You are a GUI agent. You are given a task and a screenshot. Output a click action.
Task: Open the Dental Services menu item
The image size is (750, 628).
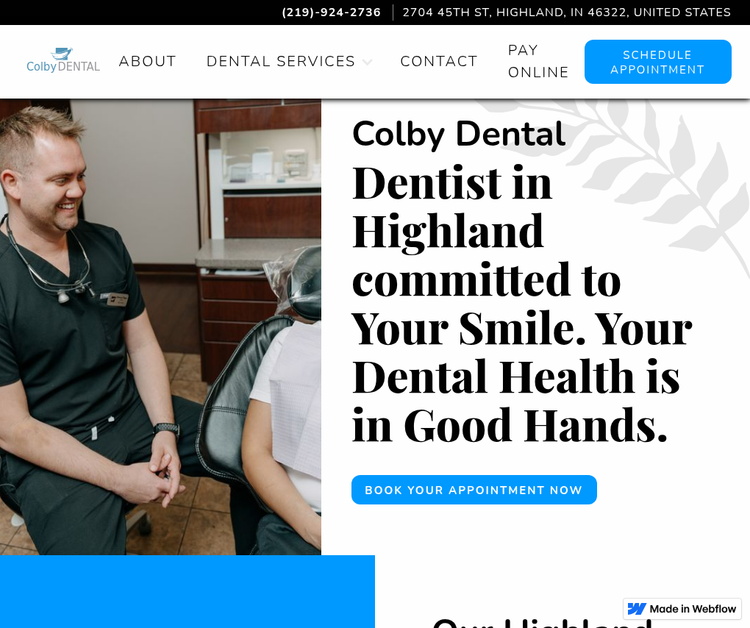(281, 61)
